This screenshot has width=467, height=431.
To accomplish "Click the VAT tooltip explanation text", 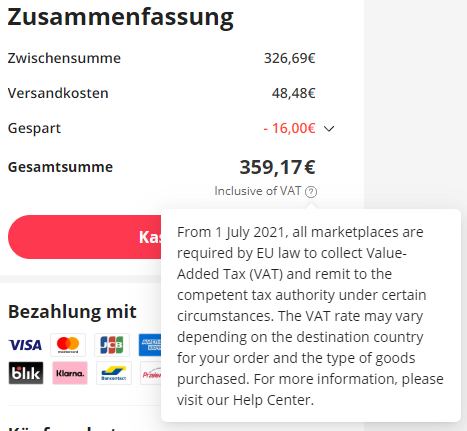I will (x=310, y=316).
